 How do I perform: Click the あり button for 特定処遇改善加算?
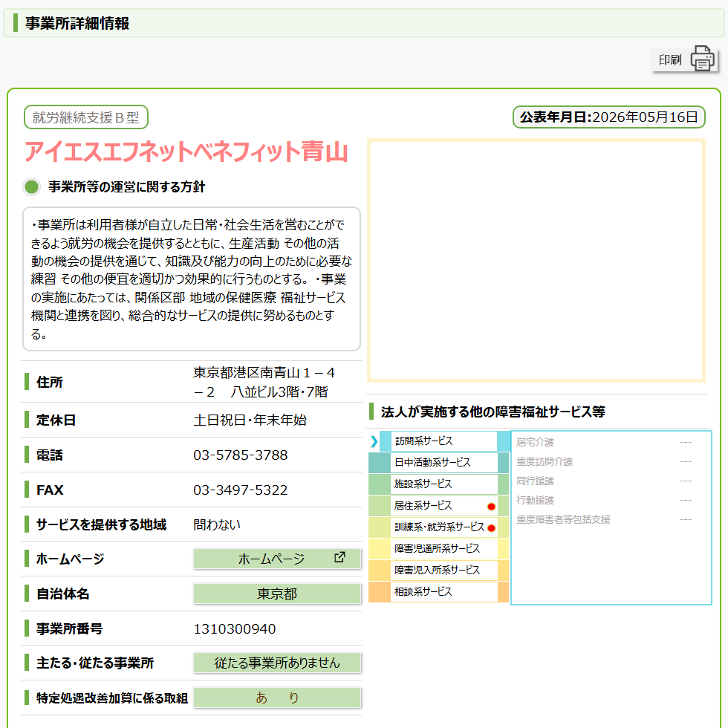click(x=277, y=698)
